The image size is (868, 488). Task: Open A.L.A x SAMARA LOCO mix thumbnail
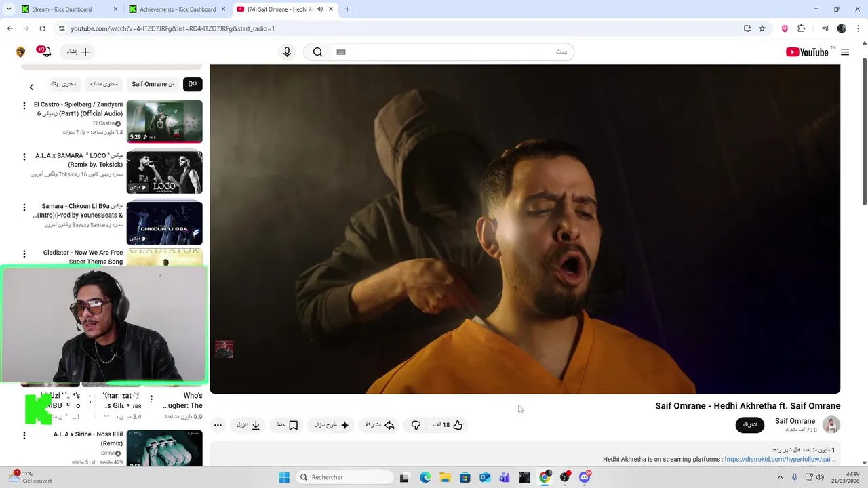[164, 172]
